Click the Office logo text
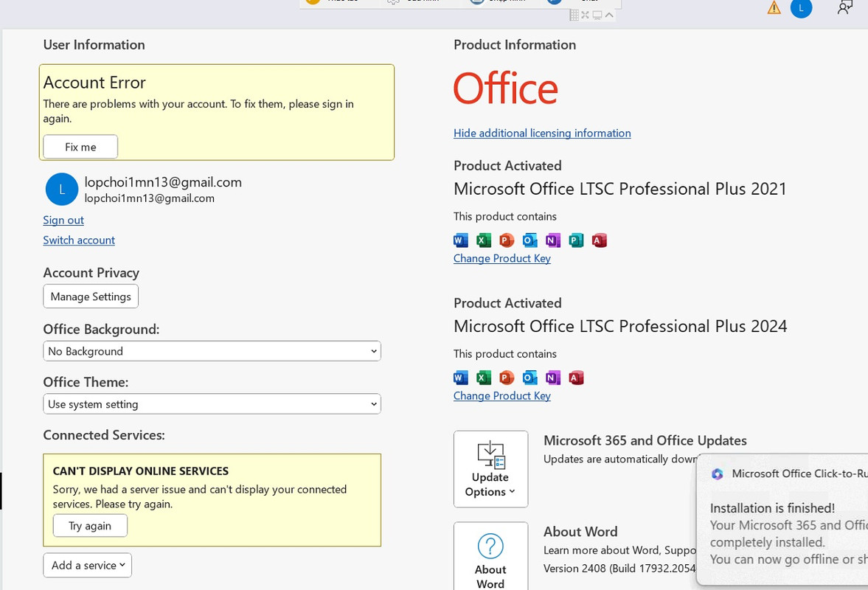The height and width of the screenshot is (590, 868). coord(506,88)
